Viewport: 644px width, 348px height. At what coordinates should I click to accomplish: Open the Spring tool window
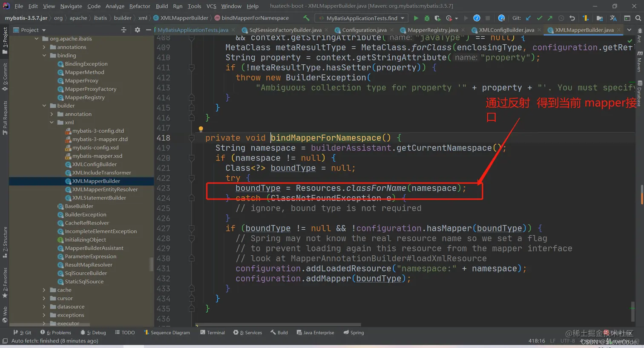click(x=354, y=333)
